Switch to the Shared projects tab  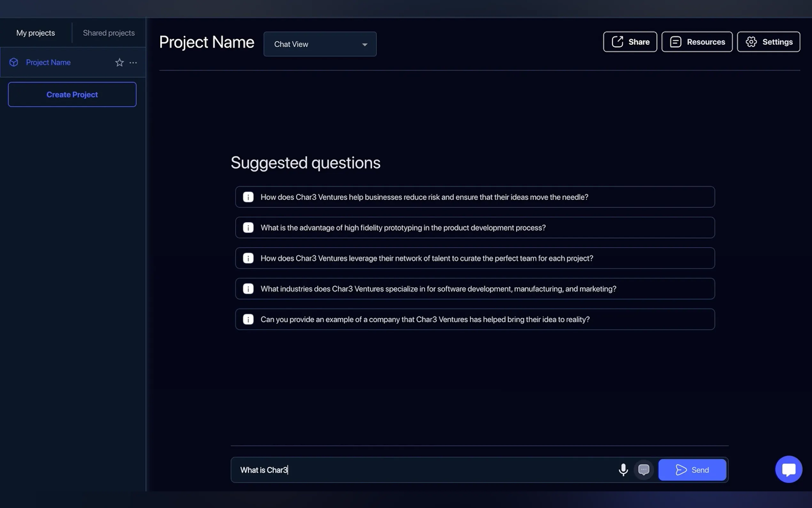[x=109, y=33]
